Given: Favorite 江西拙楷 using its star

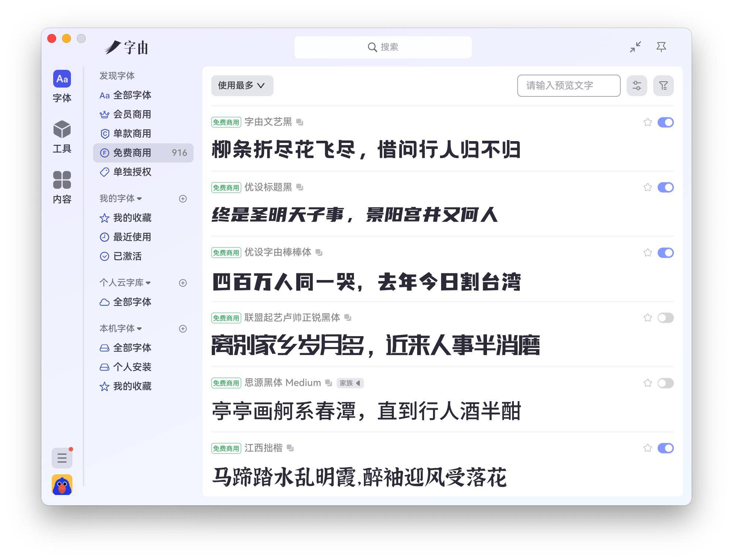Looking at the screenshot, I should pos(647,448).
